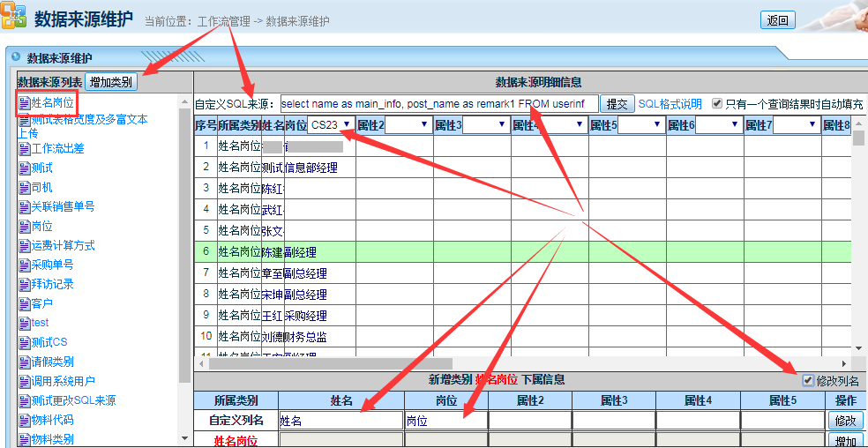Click the document icon beside 工作流出差
868x448 pixels.
pyautogui.click(x=24, y=149)
